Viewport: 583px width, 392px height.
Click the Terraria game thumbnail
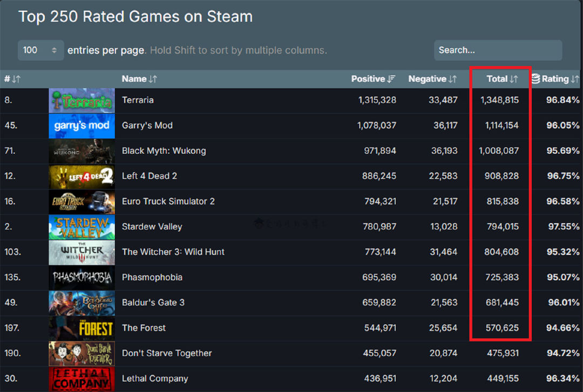tap(82, 100)
